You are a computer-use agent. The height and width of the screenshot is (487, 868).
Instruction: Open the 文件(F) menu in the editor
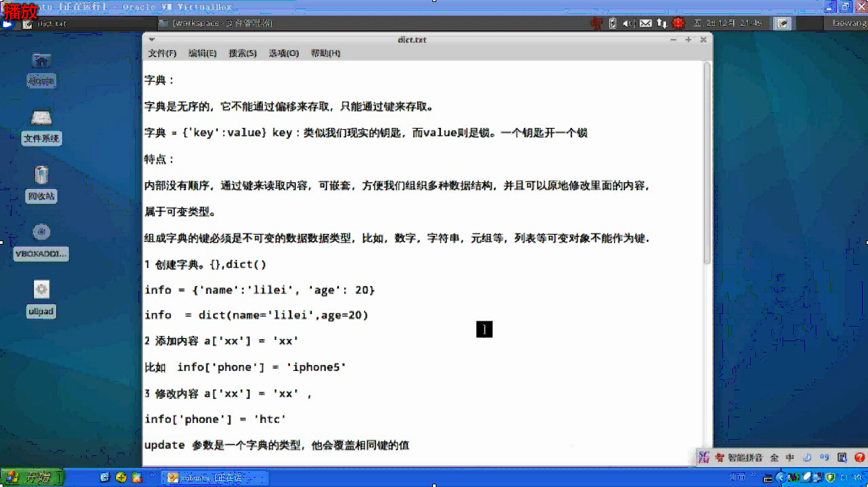point(161,53)
